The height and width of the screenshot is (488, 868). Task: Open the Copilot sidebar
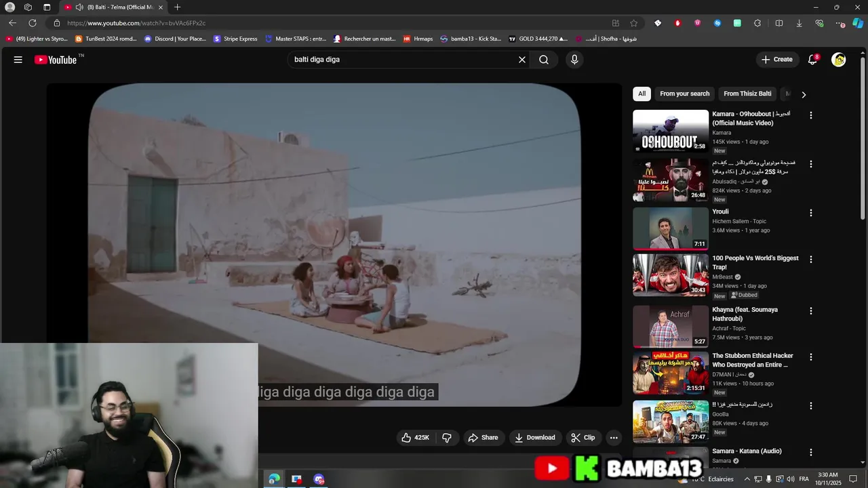[x=858, y=23]
